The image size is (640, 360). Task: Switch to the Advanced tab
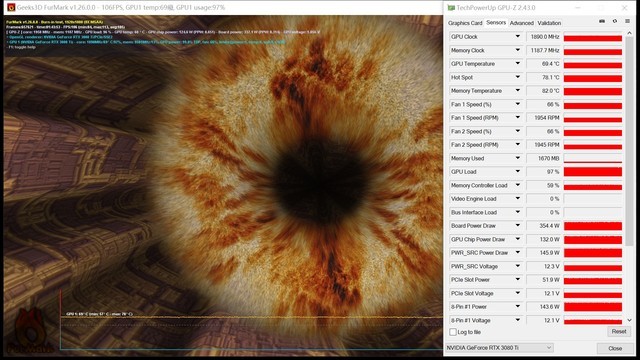tap(522, 23)
